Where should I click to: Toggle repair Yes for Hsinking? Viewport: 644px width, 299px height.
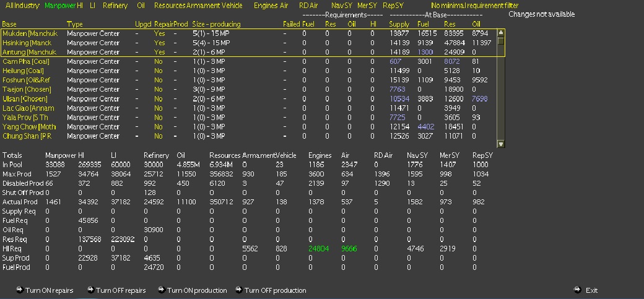click(x=159, y=43)
